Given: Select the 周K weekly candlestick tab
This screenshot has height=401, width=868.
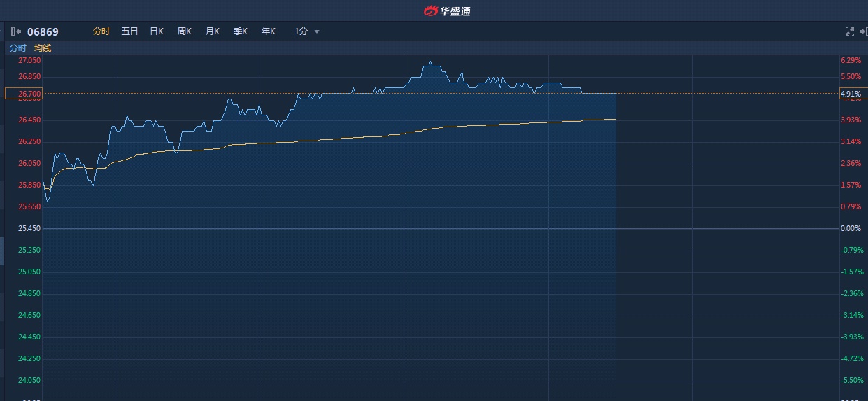Looking at the screenshot, I should (x=185, y=31).
